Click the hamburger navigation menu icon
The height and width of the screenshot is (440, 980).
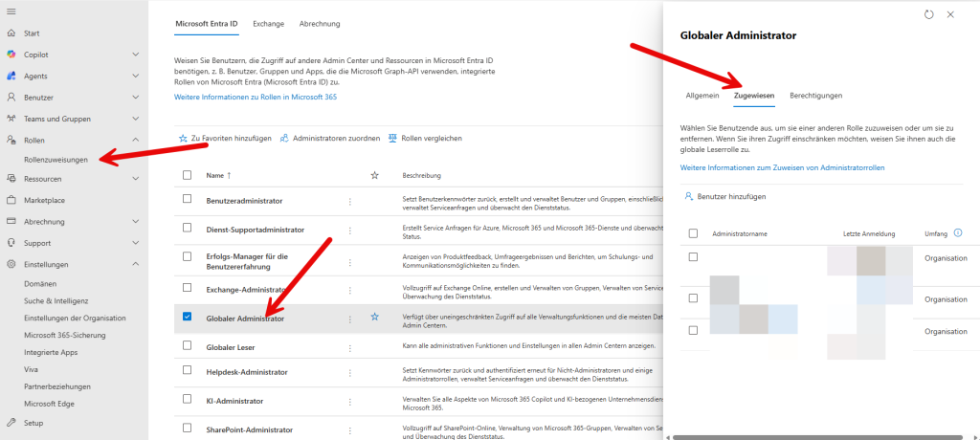tap(11, 11)
